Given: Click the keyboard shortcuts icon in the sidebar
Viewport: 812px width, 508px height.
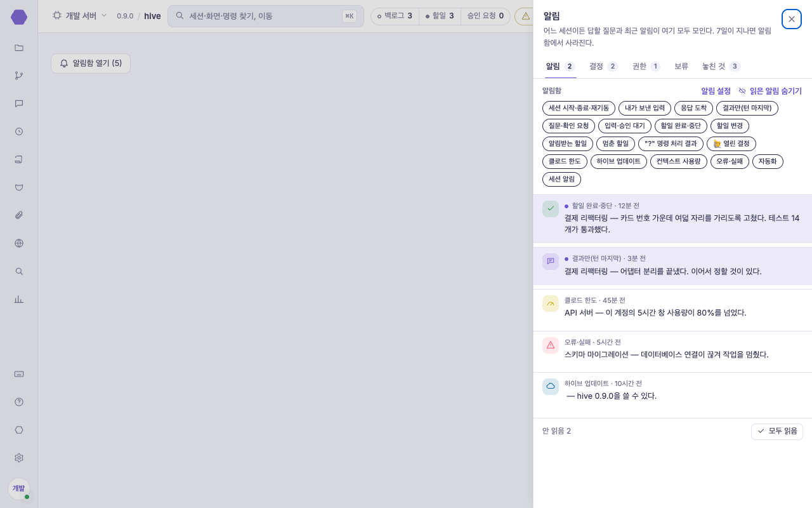Looking at the screenshot, I should [x=19, y=374].
